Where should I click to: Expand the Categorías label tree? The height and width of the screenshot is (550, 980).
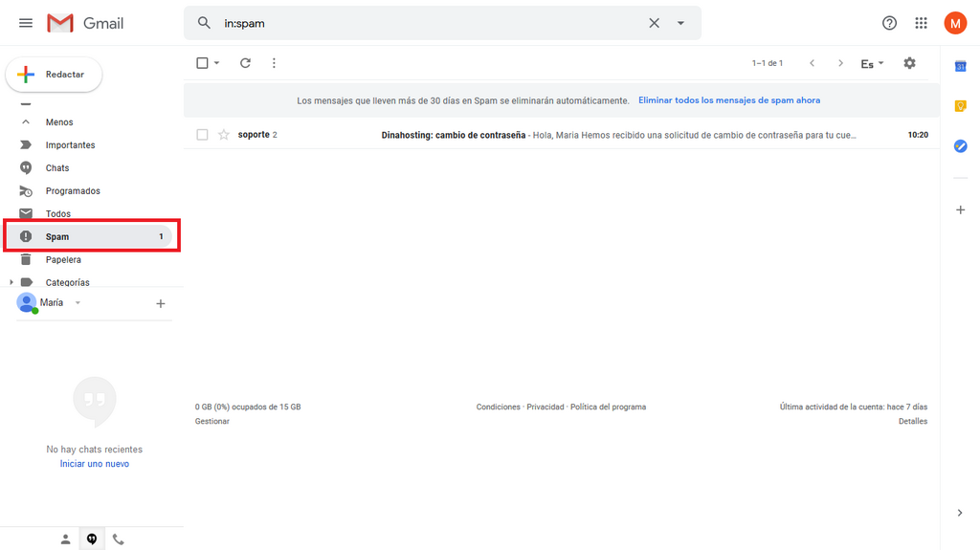[11, 282]
